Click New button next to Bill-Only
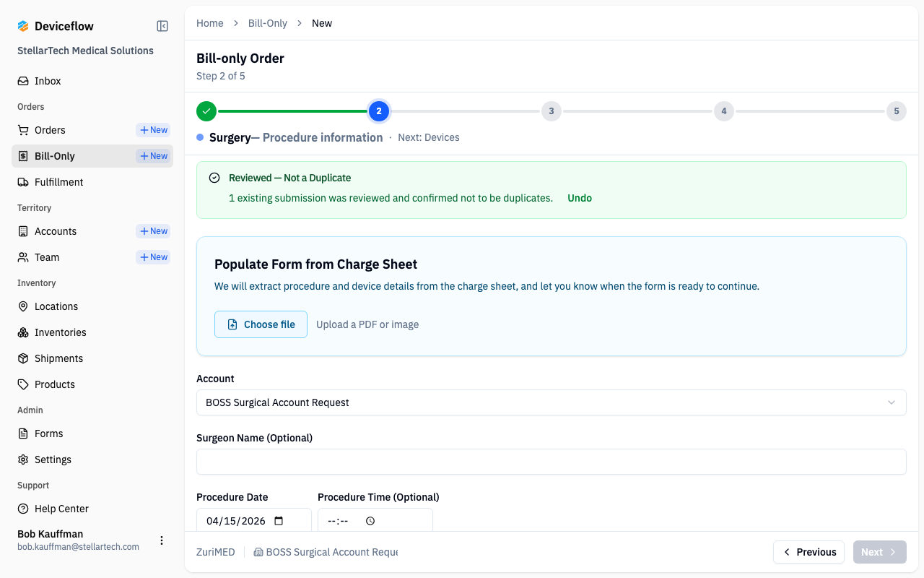The width and height of the screenshot is (924, 578). tap(154, 156)
